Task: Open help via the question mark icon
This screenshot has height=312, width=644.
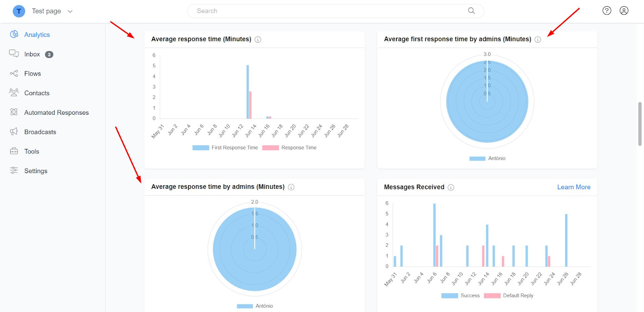Action: tap(607, 11)
